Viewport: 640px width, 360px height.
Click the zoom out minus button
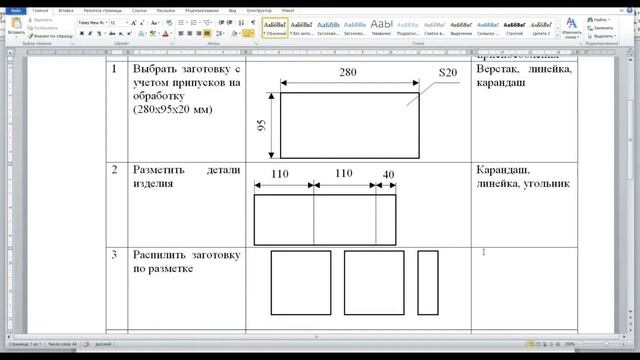[x=581, y=344]
